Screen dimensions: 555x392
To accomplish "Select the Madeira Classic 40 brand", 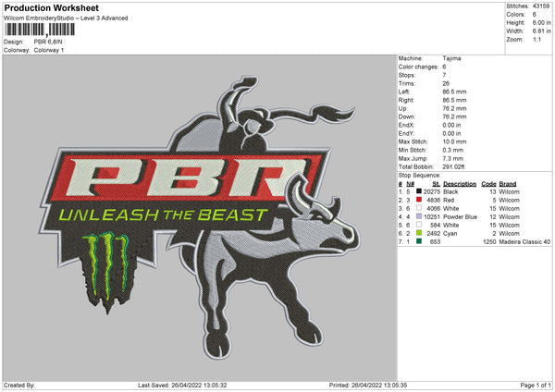I will [524, 242].
